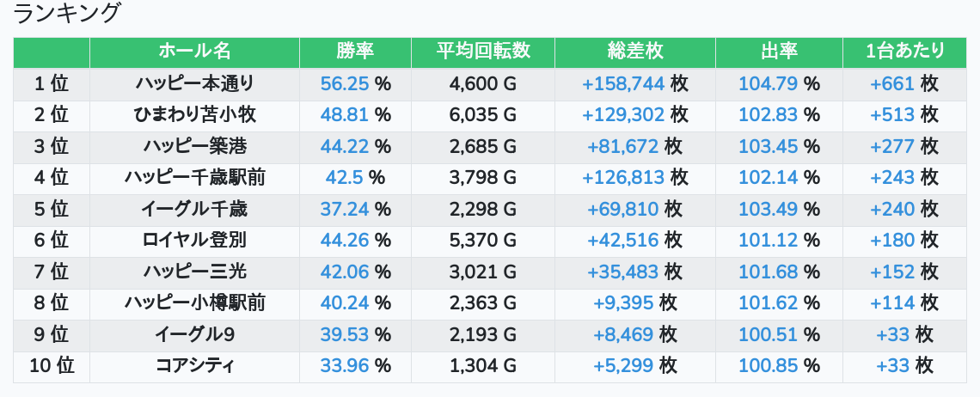Viewport: 980px width, 397px height.
Task: Click the ひまわり苫小牧 hall name
Action: [195, 114]
